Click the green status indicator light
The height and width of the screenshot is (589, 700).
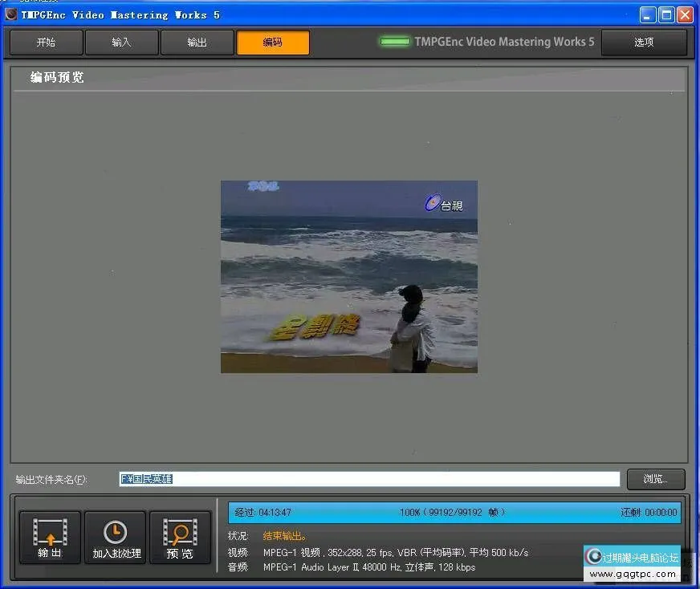click(394, 42)
